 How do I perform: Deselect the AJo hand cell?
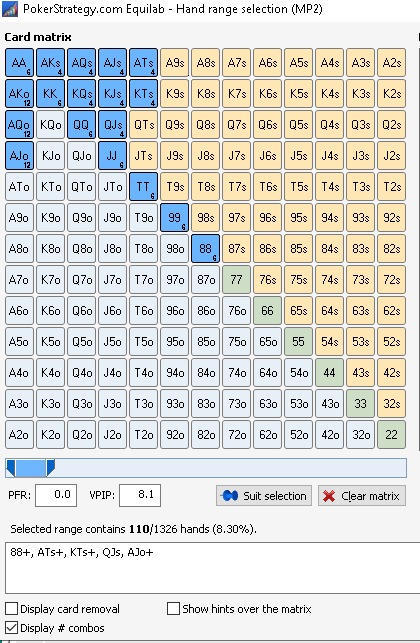pyautogui.click(x=19, y=155)
